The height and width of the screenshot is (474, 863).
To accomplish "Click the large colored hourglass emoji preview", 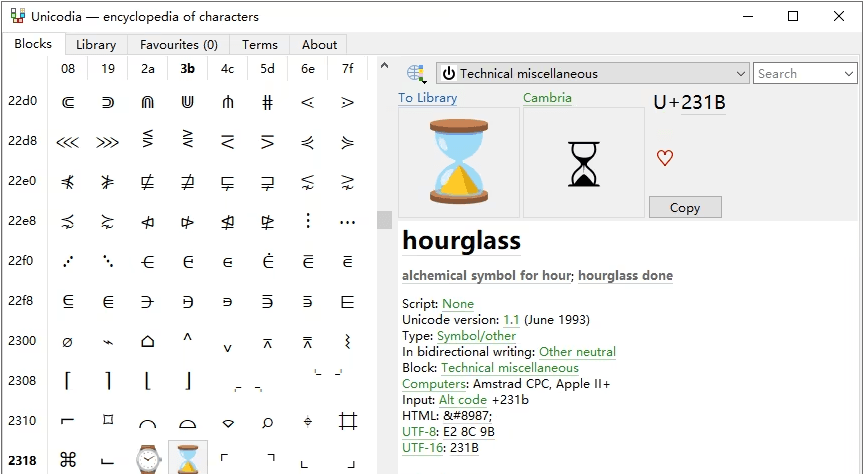I will click(x=459, y=162).
